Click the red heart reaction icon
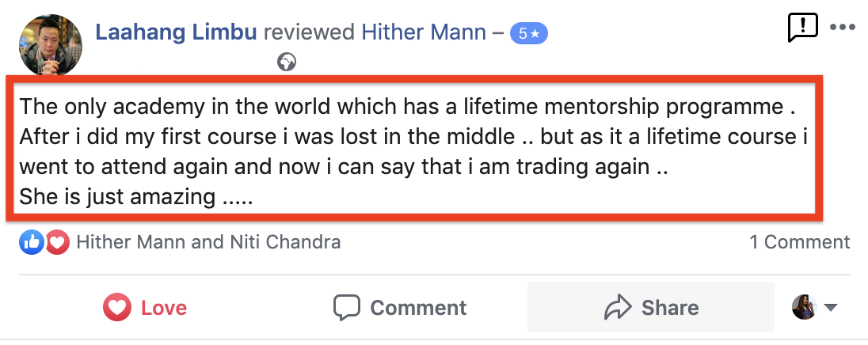Screen dimensions: 868x345 tap(57, 242)
